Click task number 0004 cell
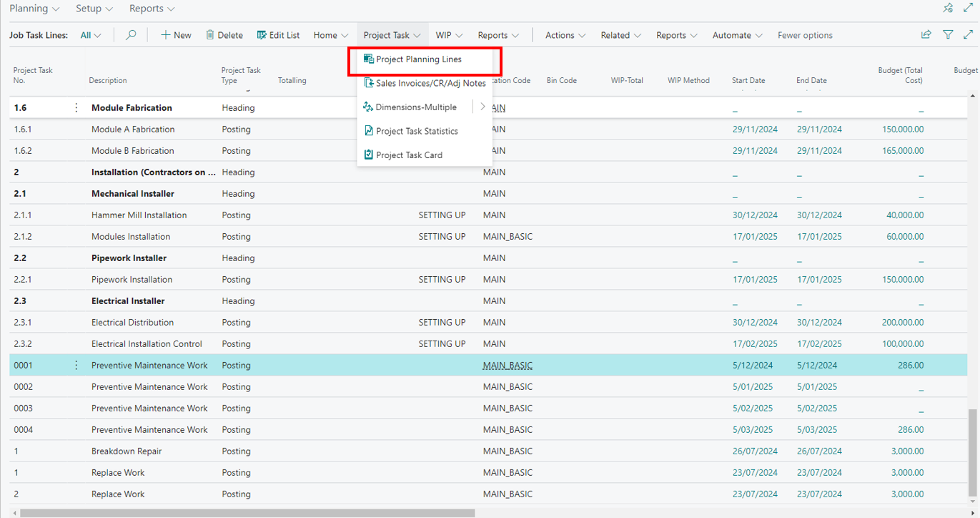Screen dimensions: 980x518 [23, 430]
